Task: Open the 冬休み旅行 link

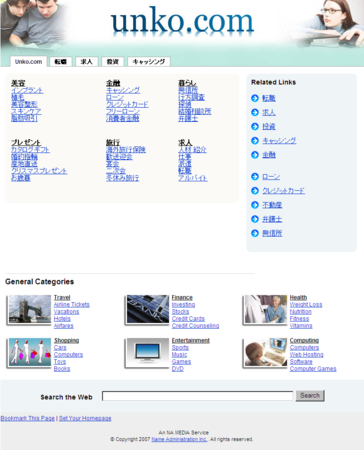Action: 123,178
